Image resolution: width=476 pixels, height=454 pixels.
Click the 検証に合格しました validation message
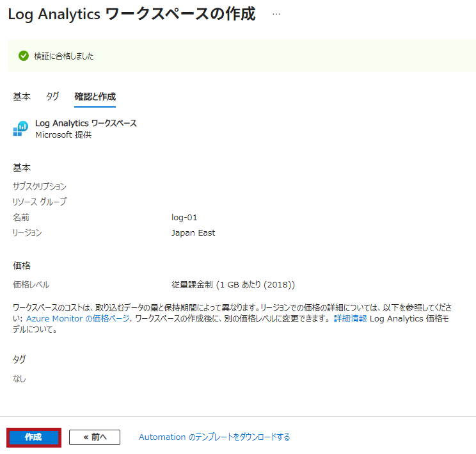click(64, 56)
